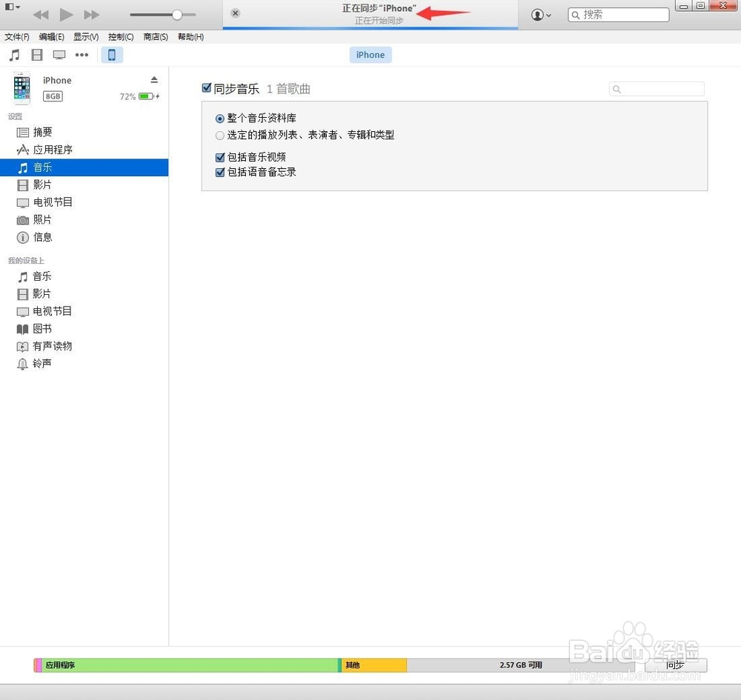
Task: Open the 控制(C) menu
Action: pos(121,37)
